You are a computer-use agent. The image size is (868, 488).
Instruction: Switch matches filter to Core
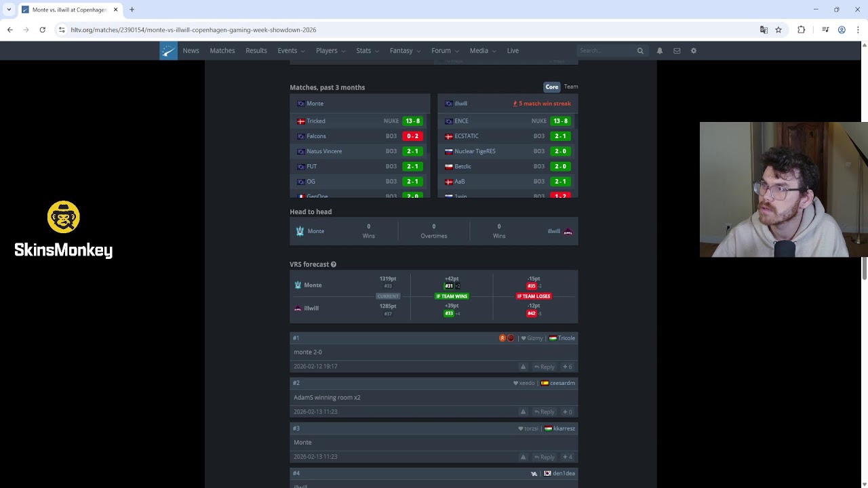point(552,87)
